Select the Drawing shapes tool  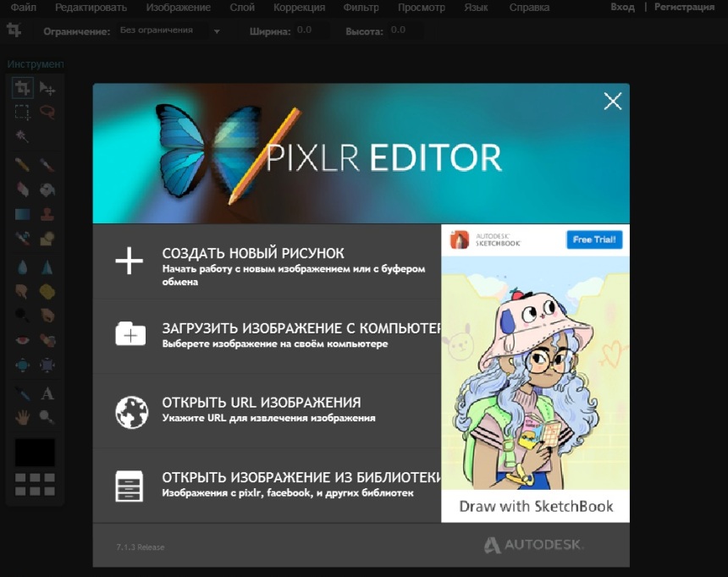[47, 239]
